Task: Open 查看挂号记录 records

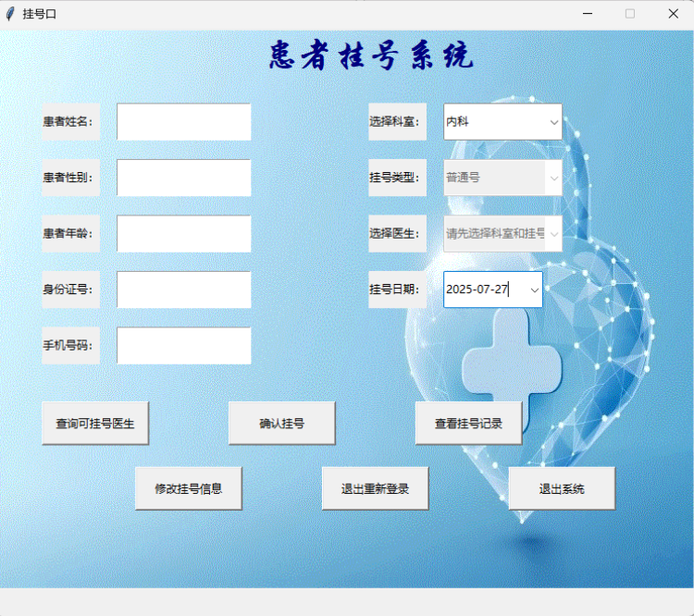Action: click(468, 424)
